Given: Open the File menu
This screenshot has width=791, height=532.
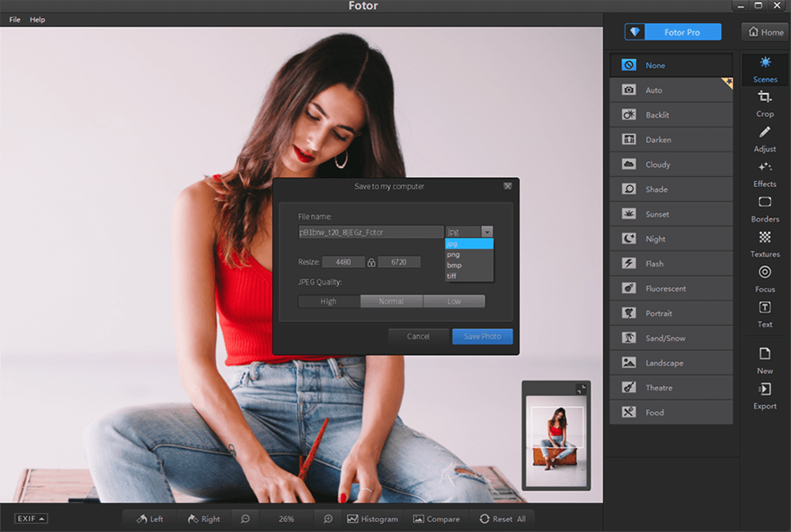Looking at the screenshot, I should pos(14,19).
